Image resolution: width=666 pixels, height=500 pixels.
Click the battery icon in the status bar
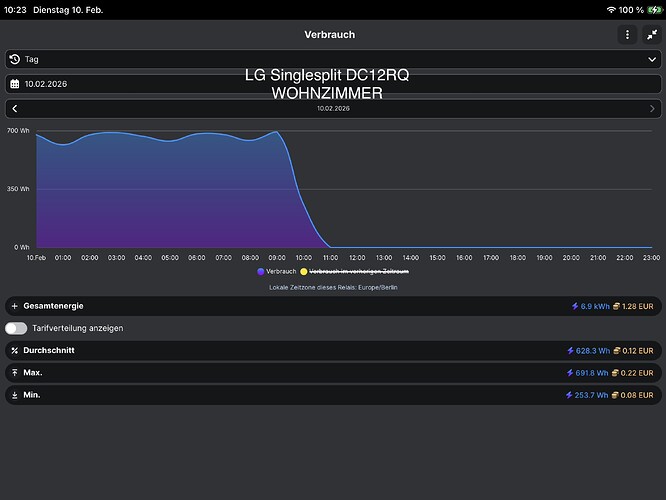point(655,10)
